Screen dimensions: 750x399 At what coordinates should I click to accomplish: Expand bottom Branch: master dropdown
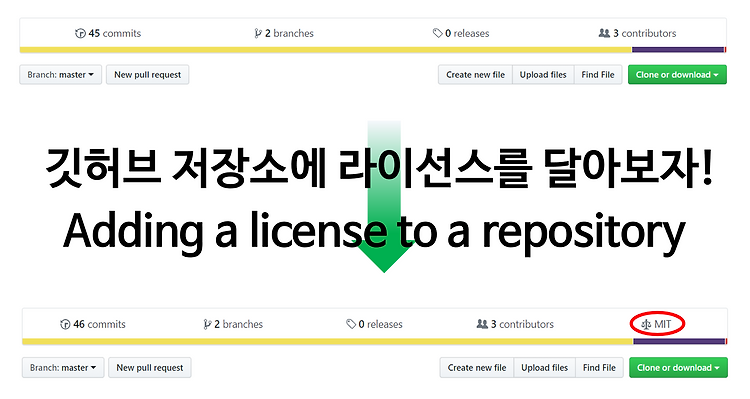63,367
